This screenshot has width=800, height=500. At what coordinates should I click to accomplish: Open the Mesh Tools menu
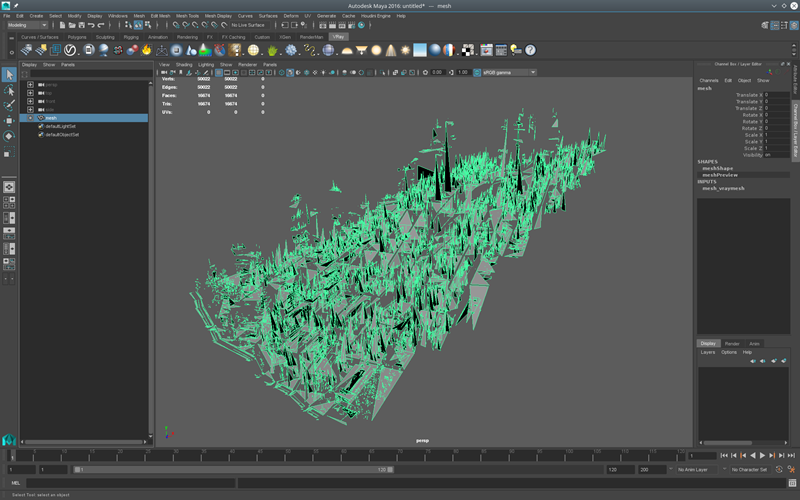[x=187, y=16]
